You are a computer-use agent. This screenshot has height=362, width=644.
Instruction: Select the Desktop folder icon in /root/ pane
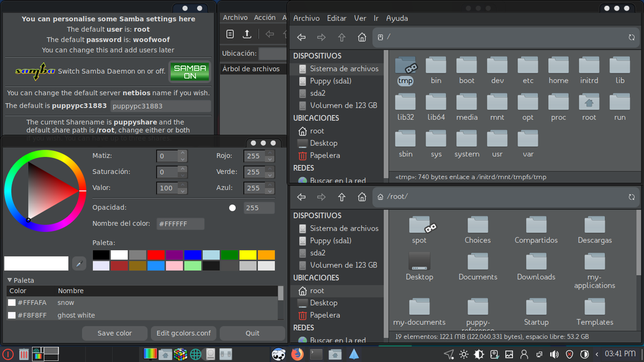(x=419, y=267)
